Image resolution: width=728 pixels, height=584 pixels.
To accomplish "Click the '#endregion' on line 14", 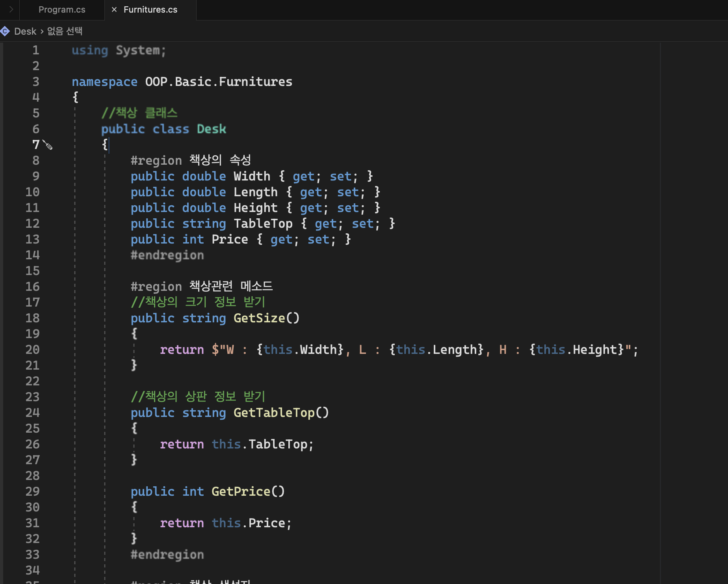I will point(167,255).
